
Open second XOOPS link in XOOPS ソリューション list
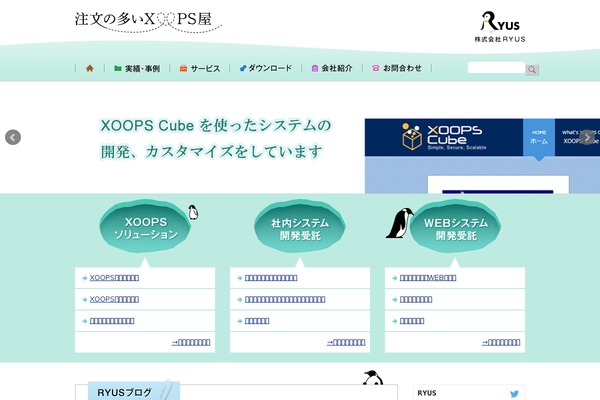(x=114, y=299)
